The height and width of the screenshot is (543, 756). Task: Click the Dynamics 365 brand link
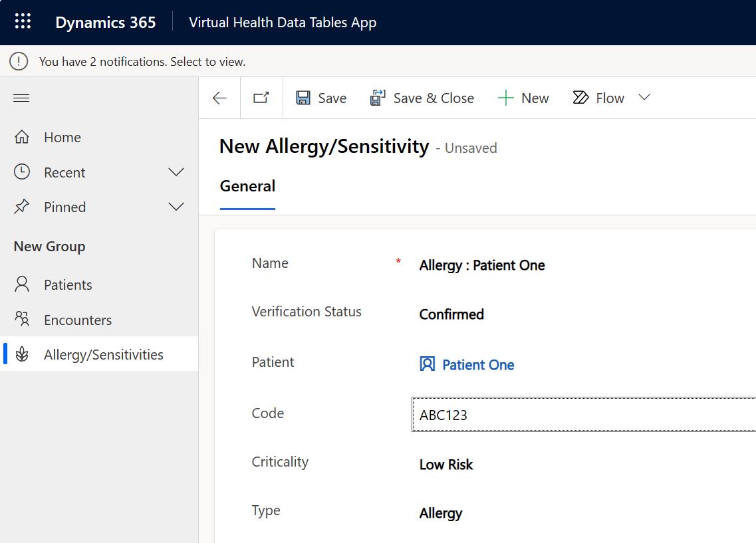(106, 22)
